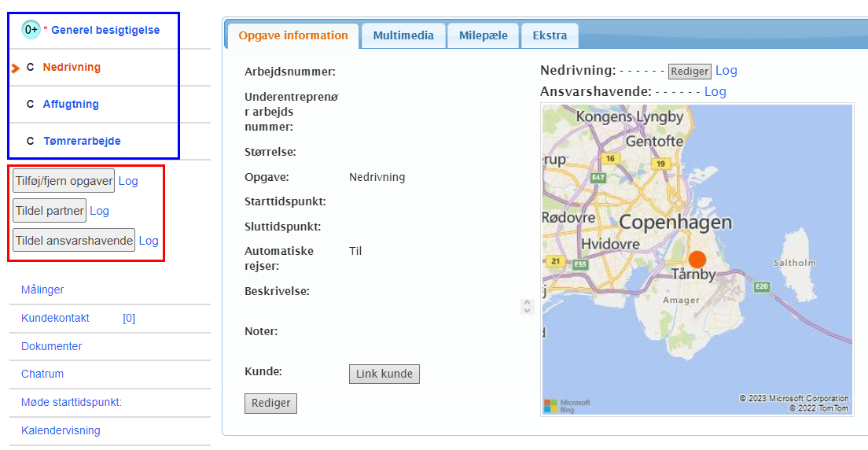
Task: Click the orange arrow next to Nedrivning
Action: [x=15, y=68]
